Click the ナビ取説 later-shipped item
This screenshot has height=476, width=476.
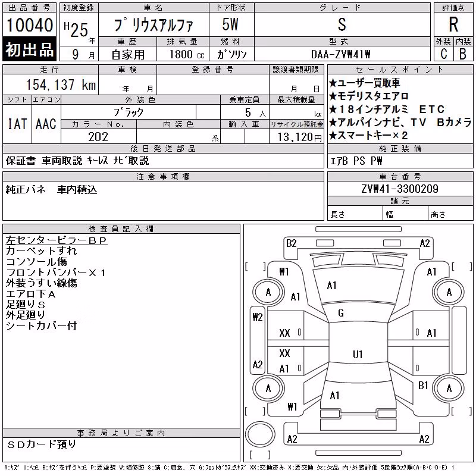pyautogui.click(x=131, y=161)
